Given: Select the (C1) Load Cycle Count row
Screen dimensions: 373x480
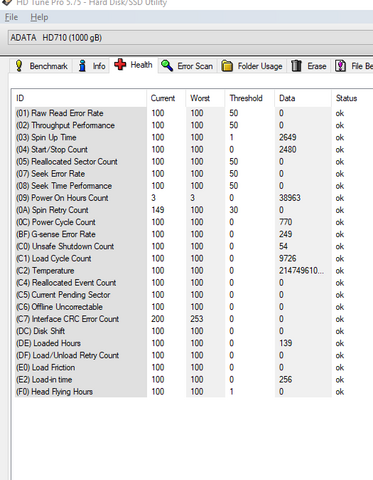Looking at the screenshot, I should (x=193, y=258).
